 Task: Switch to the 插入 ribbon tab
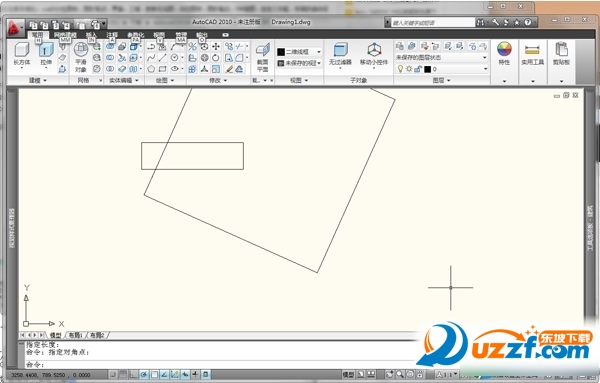pos(91,35)
